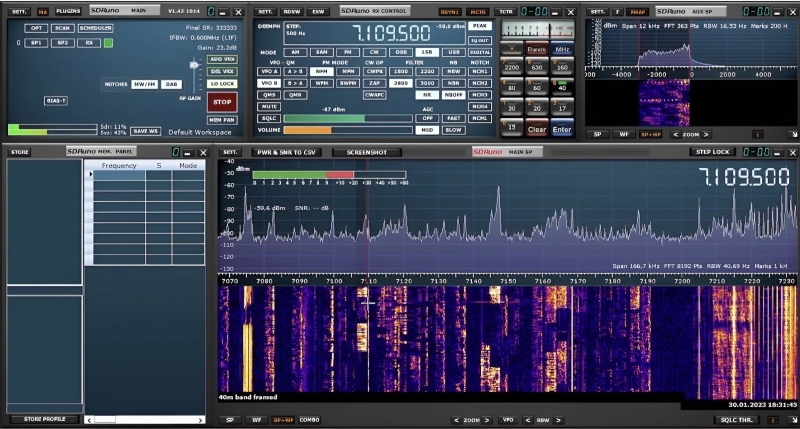Toggle STEP LOCK in Main SP
The width and height of the screenshot is (800, 429).
click(x=713, y=152)
